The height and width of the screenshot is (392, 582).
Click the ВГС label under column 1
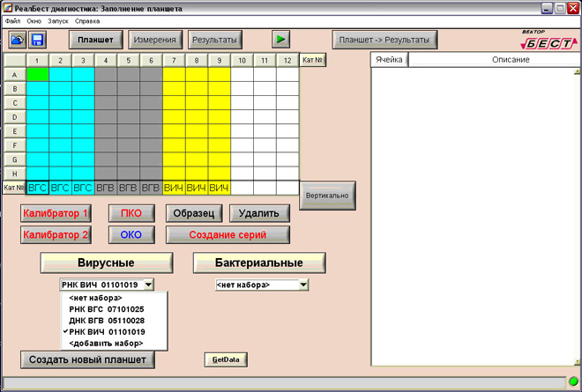(x=38, y=188)
